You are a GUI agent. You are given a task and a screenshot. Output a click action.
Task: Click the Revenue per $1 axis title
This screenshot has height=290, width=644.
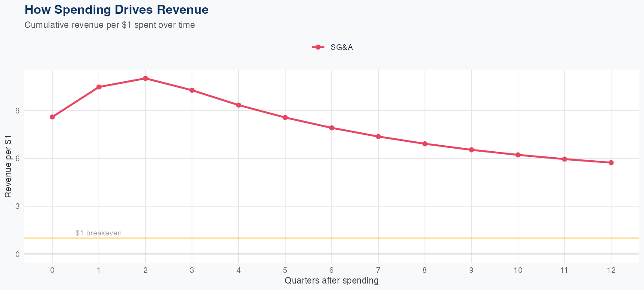(x=8, y=166)
